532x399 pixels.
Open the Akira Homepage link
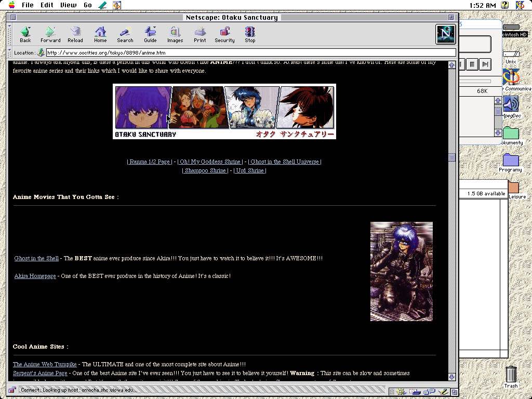tap(35, 276)
